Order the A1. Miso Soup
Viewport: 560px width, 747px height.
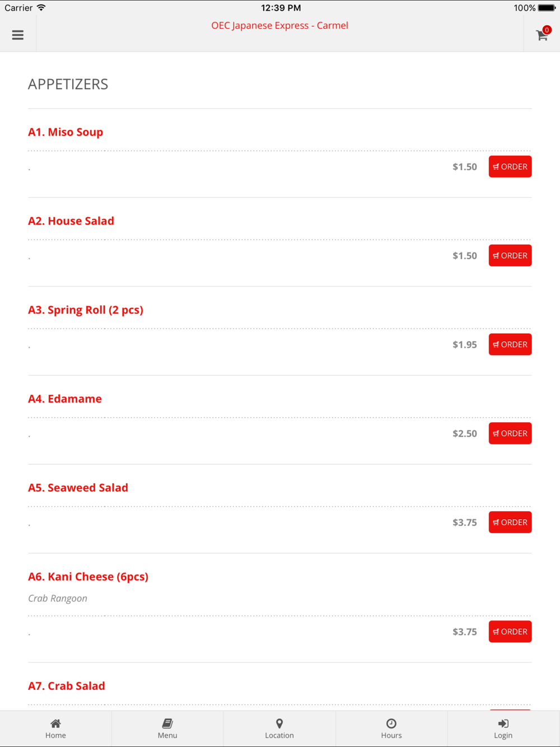(x=510, y=167)
